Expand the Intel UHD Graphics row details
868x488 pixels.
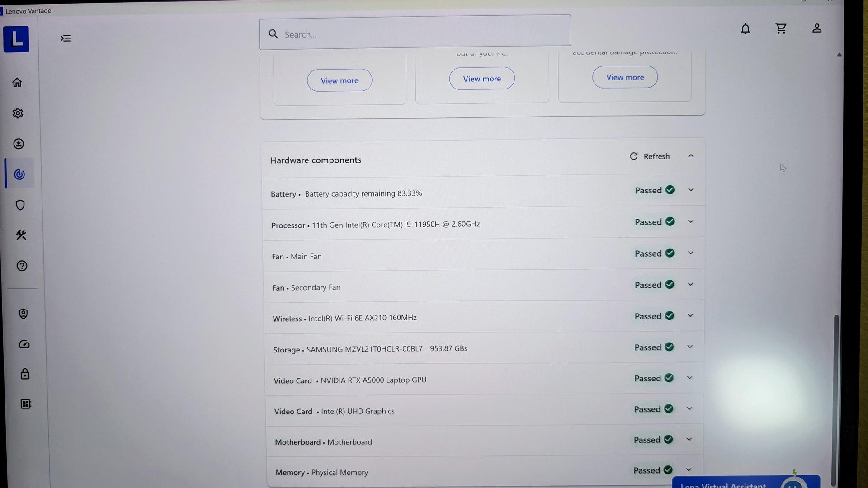[x=689, y=408]
